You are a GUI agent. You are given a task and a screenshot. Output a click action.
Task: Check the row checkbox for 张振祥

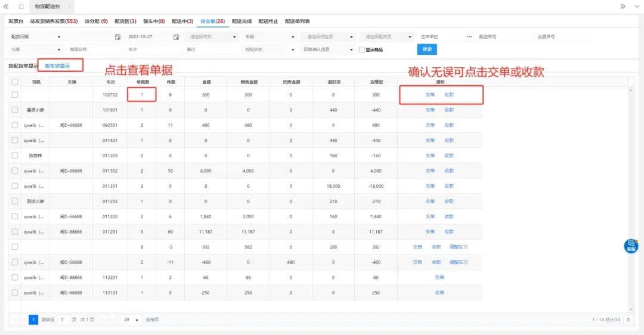click(15, 156)
